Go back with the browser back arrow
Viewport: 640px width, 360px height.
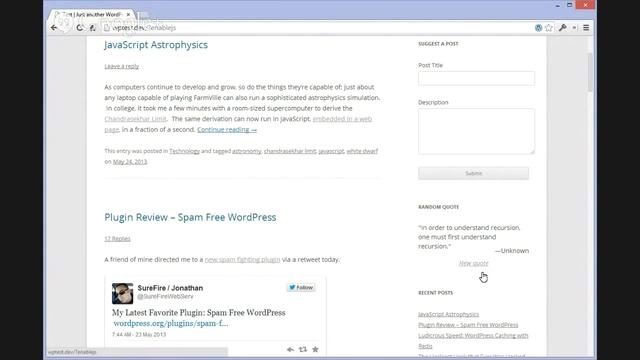pyautogui.click(x=54, y=28)
